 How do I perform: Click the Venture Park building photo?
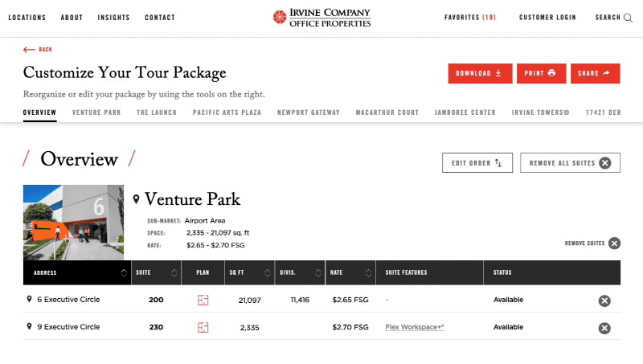[73, 222]
